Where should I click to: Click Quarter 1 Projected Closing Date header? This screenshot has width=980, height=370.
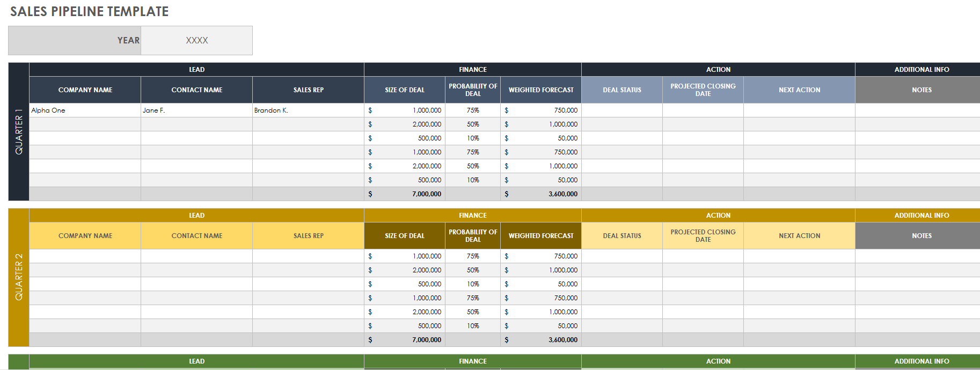[x=703, y=90]
